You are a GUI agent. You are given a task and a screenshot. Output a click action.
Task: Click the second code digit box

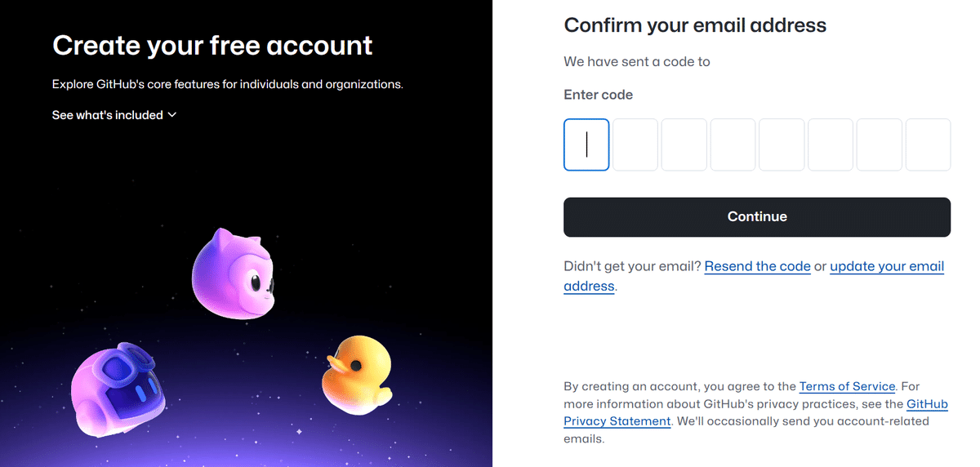[635, 145]
